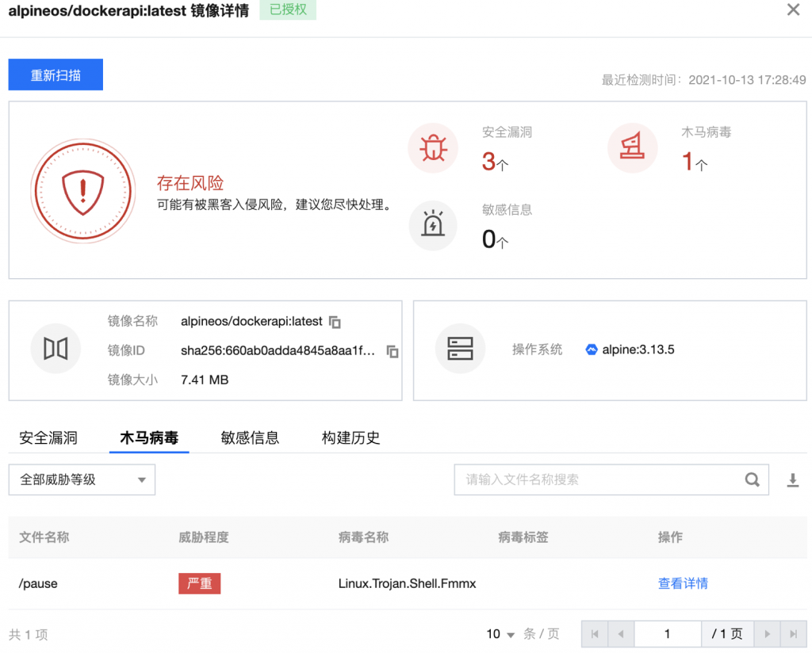Click the alpine OS logo icon
Image resolution: width=812 pixels, height=653 pixels.
pos(592,349)
